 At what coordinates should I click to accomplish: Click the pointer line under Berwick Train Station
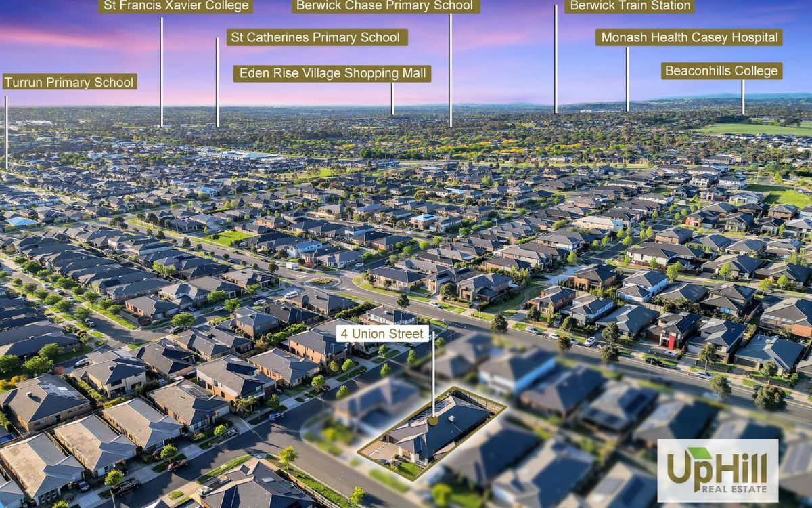click(x=556, y=61)
